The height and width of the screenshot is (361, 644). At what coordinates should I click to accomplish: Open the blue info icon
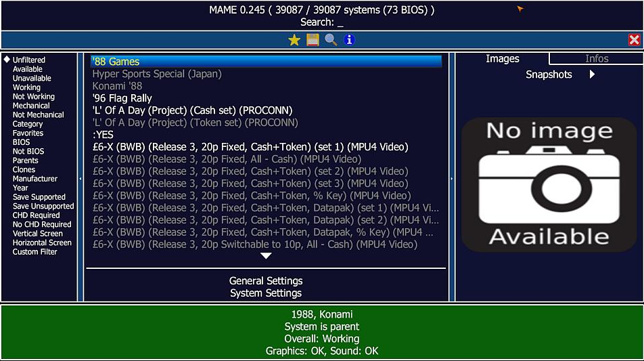pyautogui.click(x=349, y=40)
